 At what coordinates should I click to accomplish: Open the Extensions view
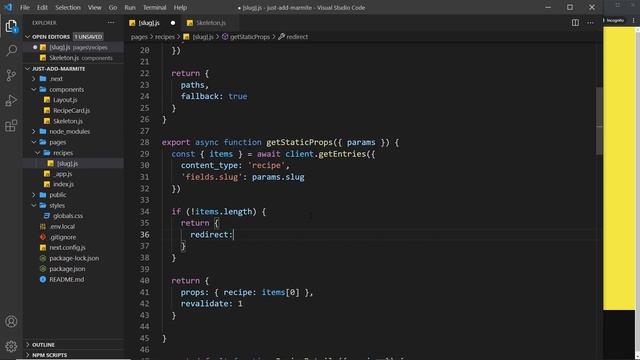(x=11, y=125)
